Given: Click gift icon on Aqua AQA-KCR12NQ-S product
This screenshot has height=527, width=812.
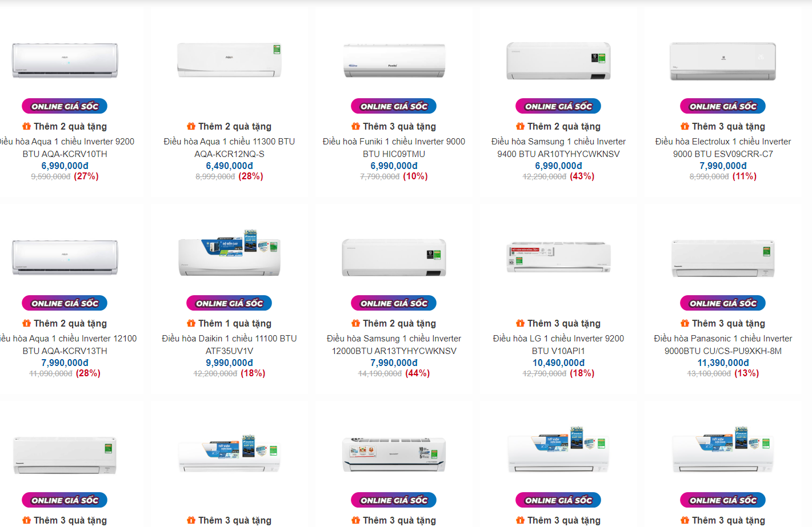Looking at the screenshot, I should (191, 126).
